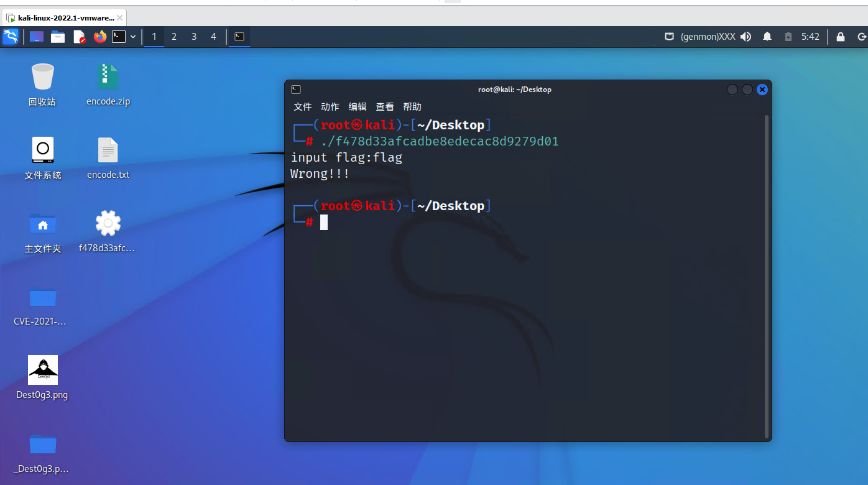Click the network ethernet status icon

click(669, 37)
